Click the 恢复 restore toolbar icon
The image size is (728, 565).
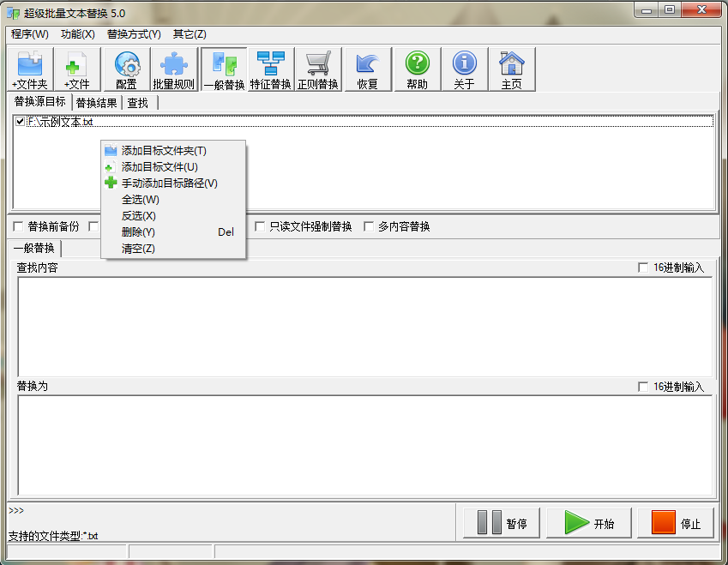coord(368,69)
